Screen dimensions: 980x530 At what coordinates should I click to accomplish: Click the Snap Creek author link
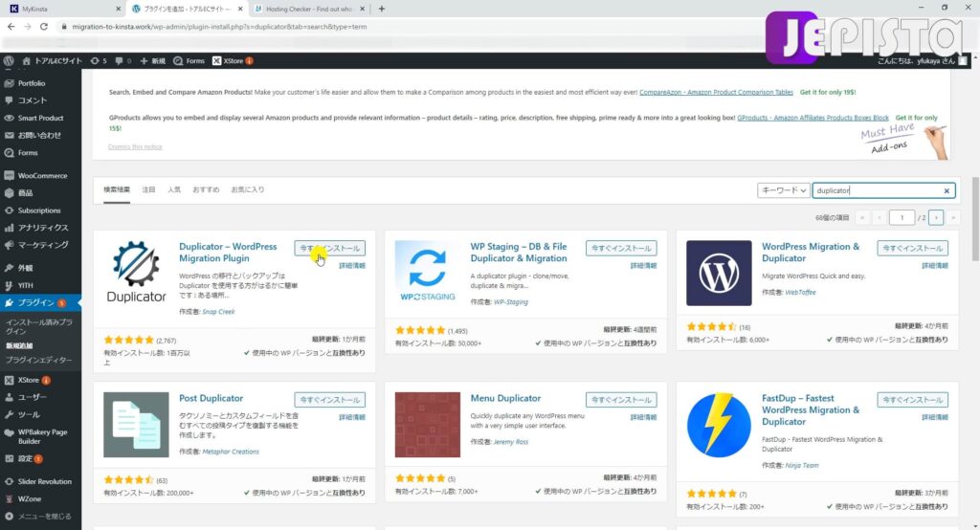[x=219, y=311]
